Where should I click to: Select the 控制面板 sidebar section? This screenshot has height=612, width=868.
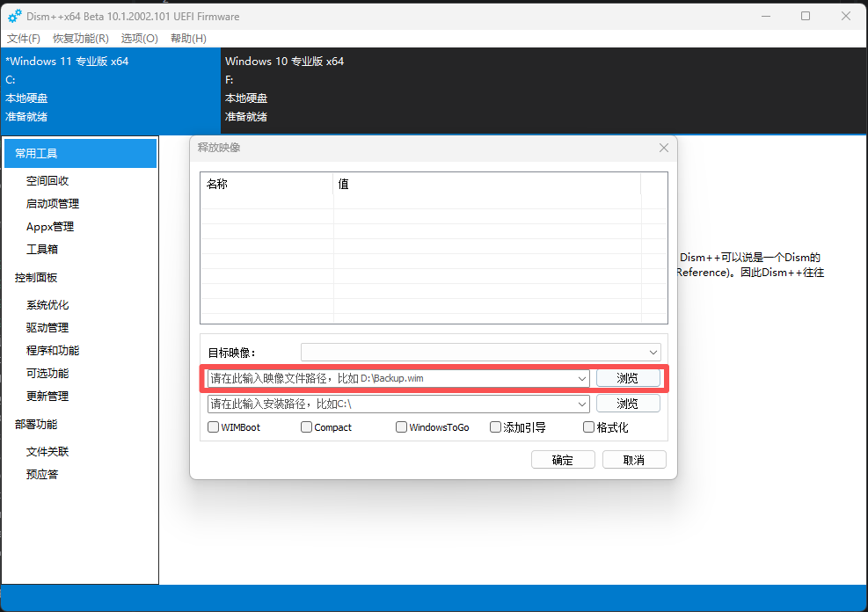point(36,278)
